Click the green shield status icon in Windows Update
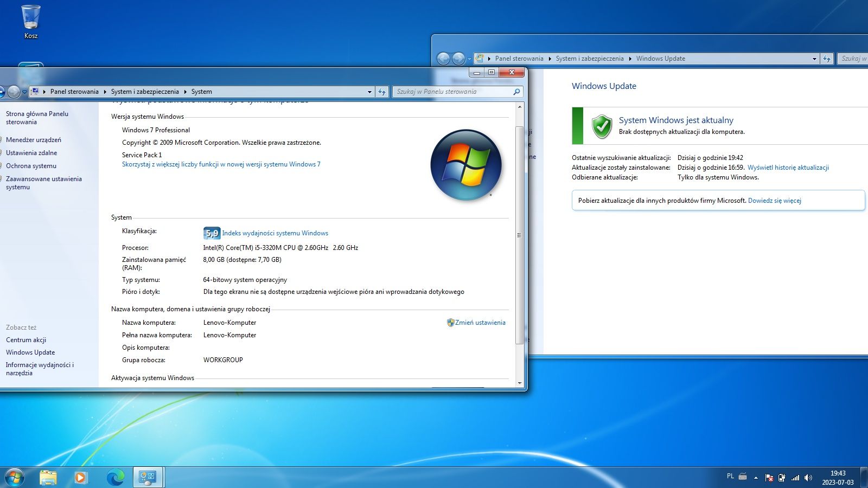The height and width of the screenshot is (488, 868). pos(602,126)
